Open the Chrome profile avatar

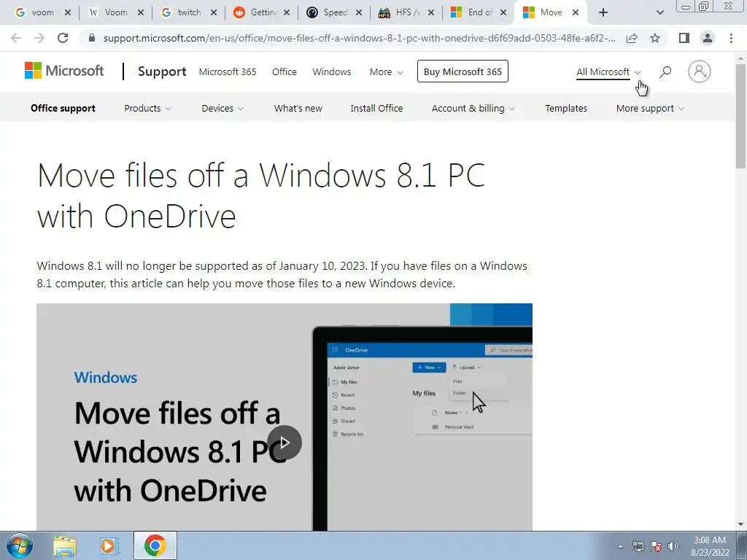pos(708,38)
